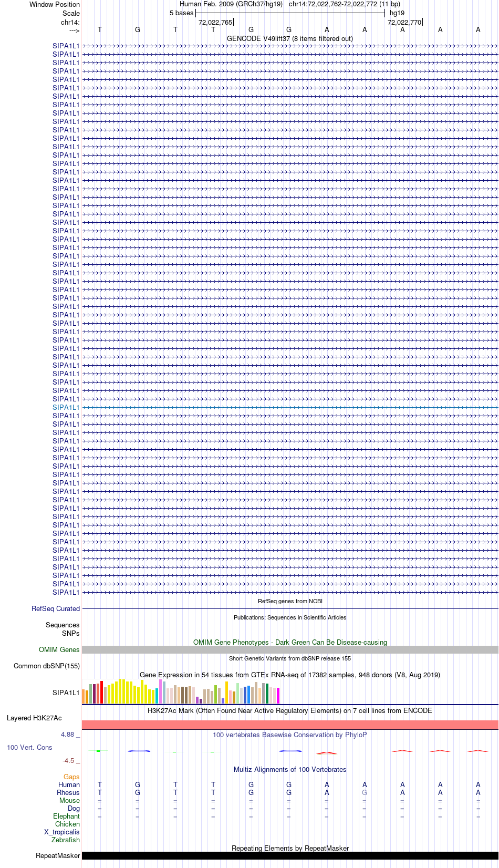Click the RefSeq Curated track label
Viewport: 499px width, 868px height.
pos(56,608)
